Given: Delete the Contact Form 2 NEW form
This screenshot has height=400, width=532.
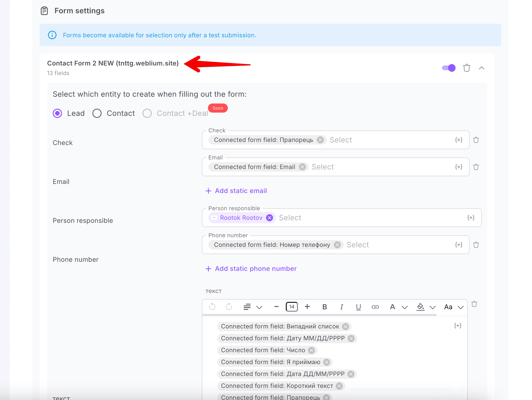Looking at the screenshot, I should pos(466,68).
